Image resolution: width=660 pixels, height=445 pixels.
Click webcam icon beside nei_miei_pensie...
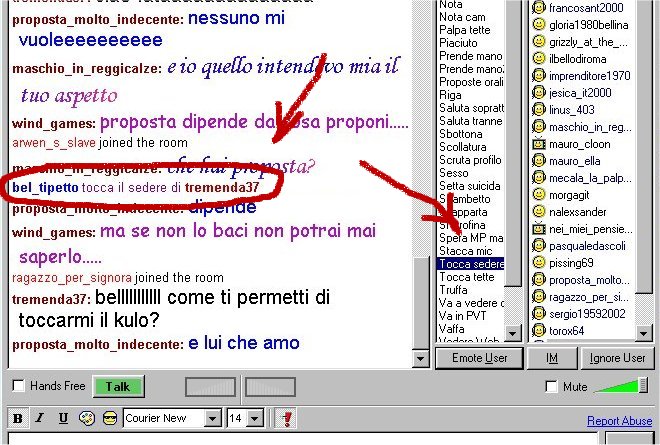pos(539,229)
